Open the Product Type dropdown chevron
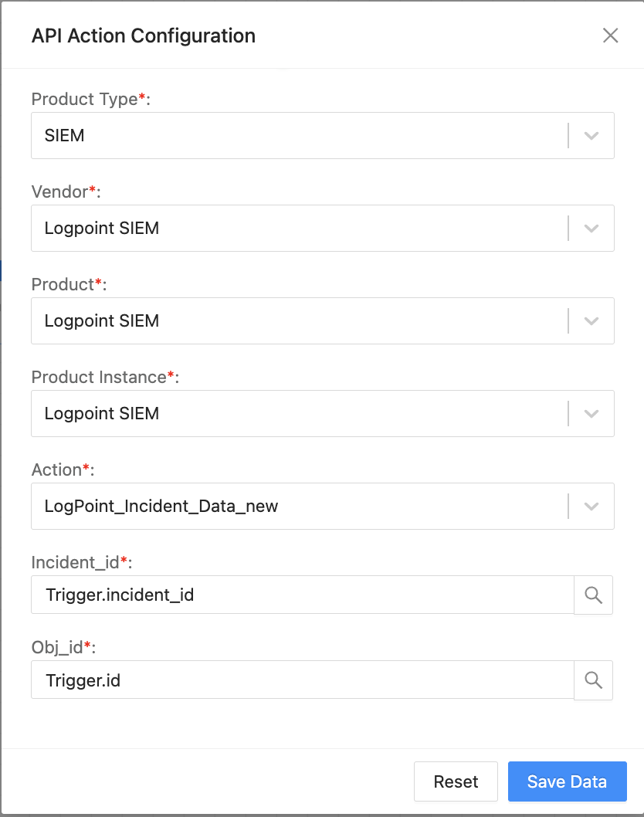The width and height of the screenshot is (644, 817). click(591, 135)
